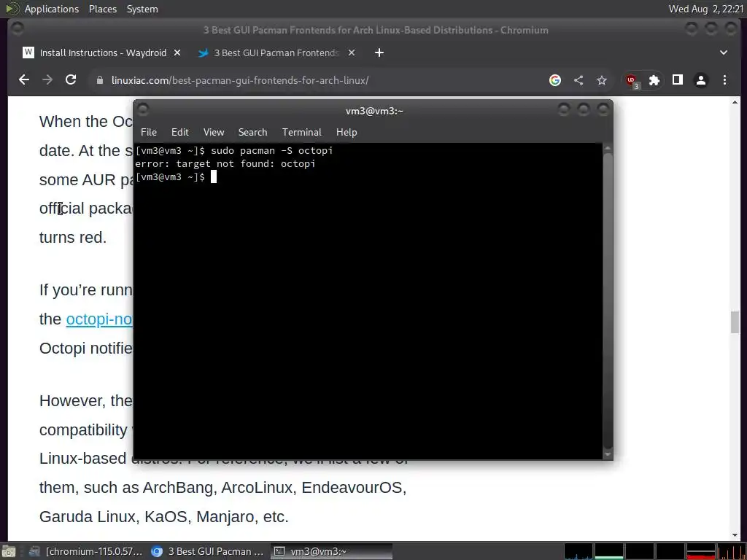Open the terminal Help menu

347,132
